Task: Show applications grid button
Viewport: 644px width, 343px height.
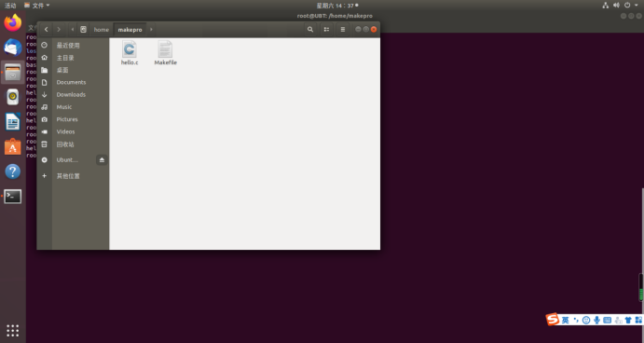Action: click(x=13, y=330)
